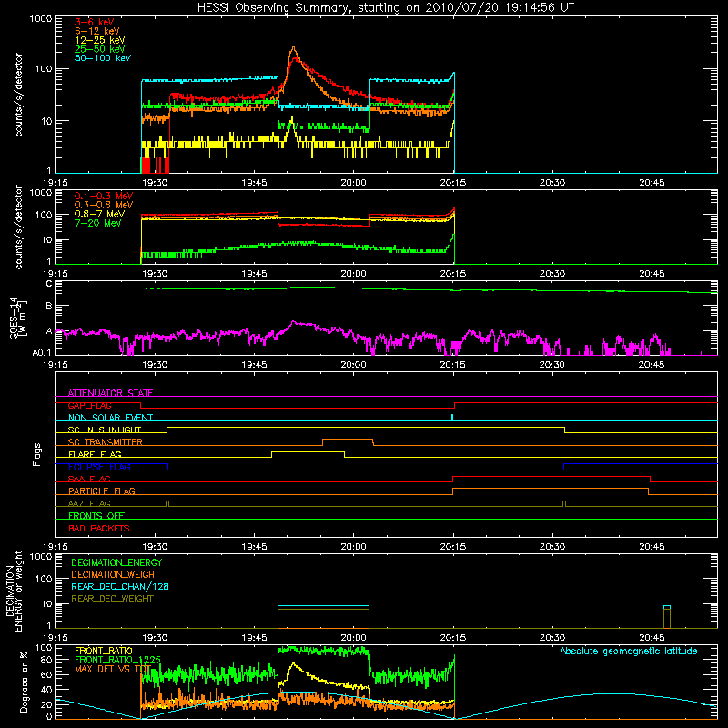Select the SAA_FLAG label
The height and width of the screenshot is (728, 728).
pyautogui.click(x=89, y=479)
